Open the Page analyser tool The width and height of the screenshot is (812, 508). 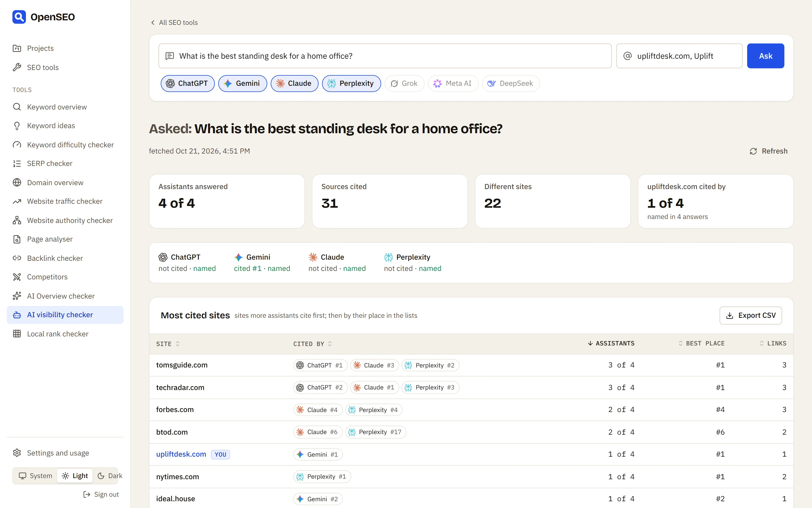(65, 239)
